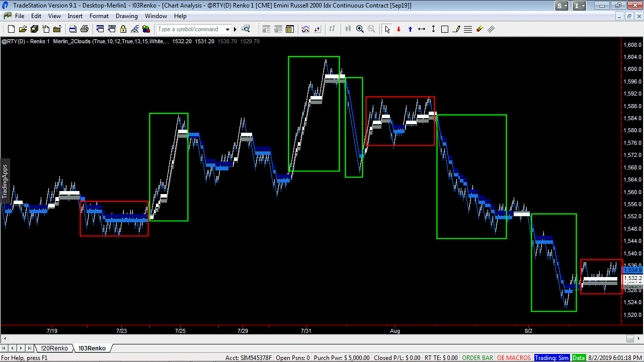This screenshot has height=362, width=644.
Task: Select the blue up arrow drawing tool
Action: (410, 29)
